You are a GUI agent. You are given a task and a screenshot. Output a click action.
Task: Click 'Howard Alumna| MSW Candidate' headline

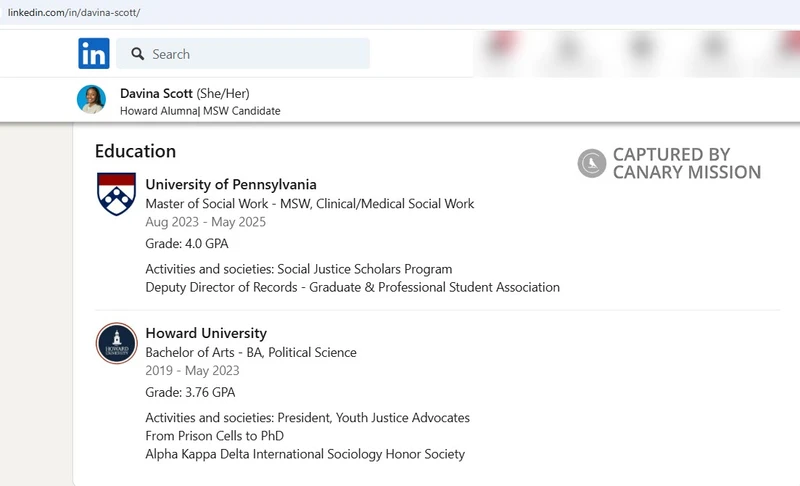[x=200, y=111]
